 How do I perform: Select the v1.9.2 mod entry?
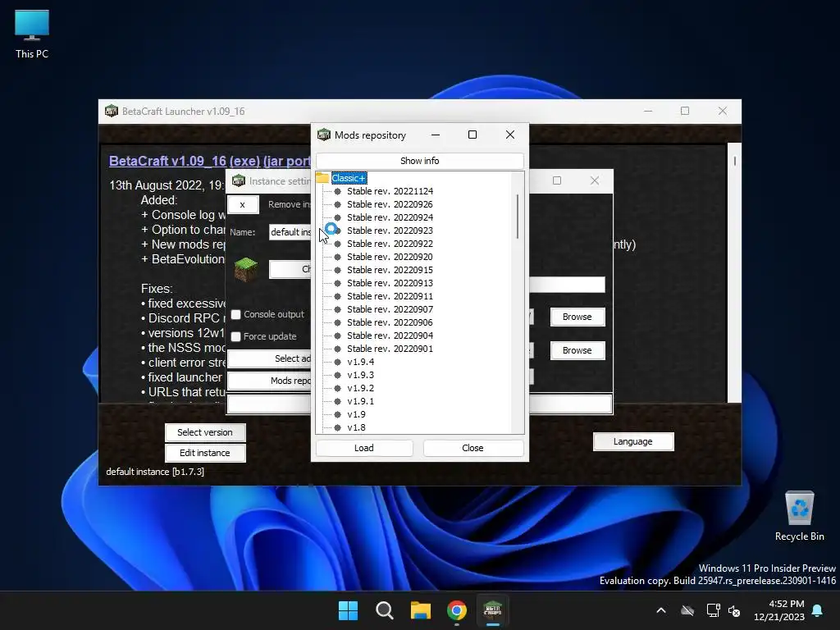click(x=361, y=388)
